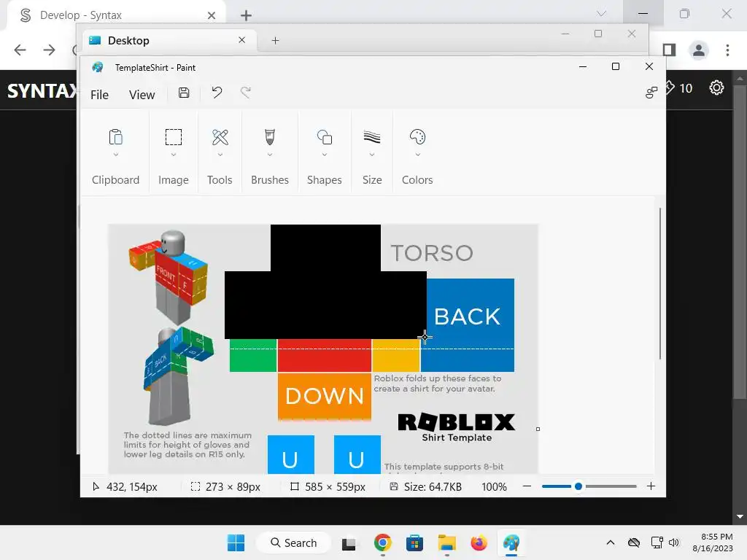Click the Clipboard group label
This screenshot has width=747, height=560.
(x=116, y=180)
